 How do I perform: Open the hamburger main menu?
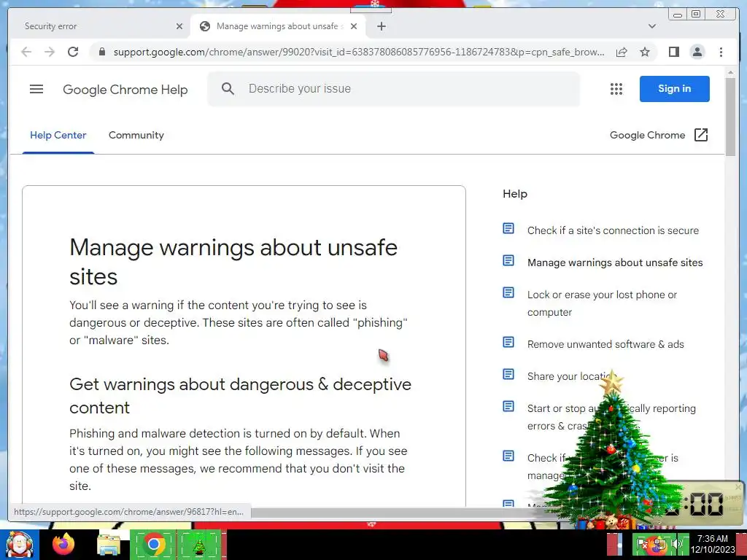point(36,89)
